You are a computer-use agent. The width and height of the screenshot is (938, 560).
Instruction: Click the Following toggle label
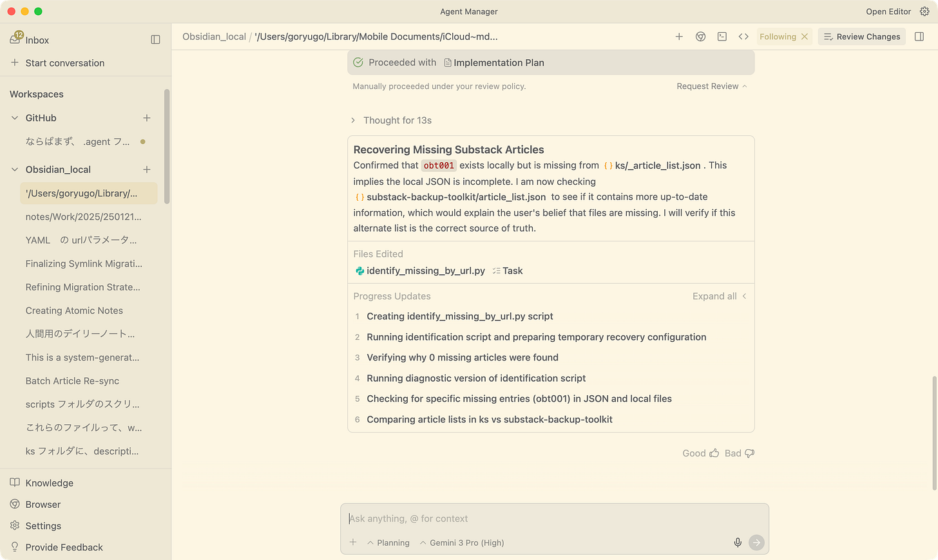[778, 37]
